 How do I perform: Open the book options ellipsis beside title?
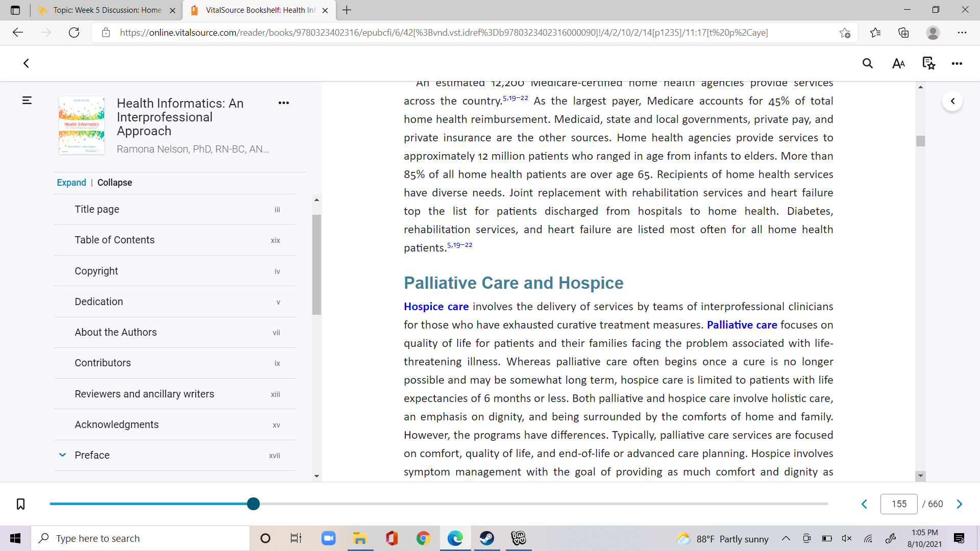(x=284, y=103)
